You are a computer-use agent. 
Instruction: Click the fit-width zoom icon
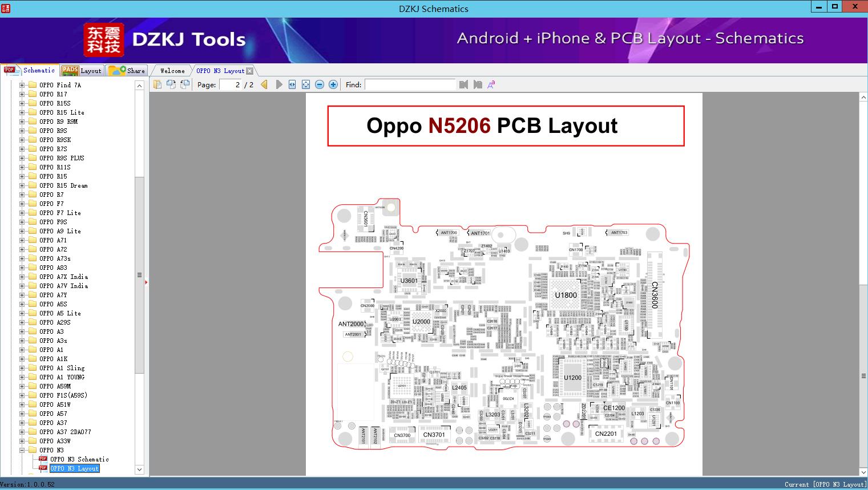292,84
